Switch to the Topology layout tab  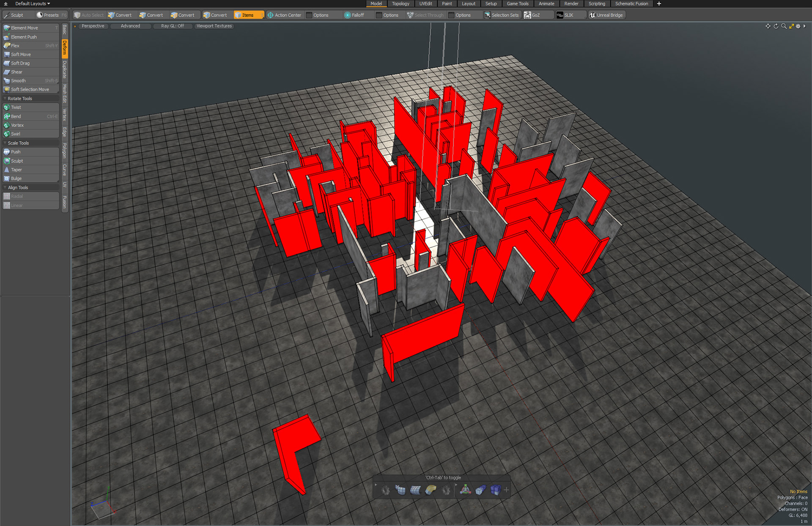pos(401,4)
